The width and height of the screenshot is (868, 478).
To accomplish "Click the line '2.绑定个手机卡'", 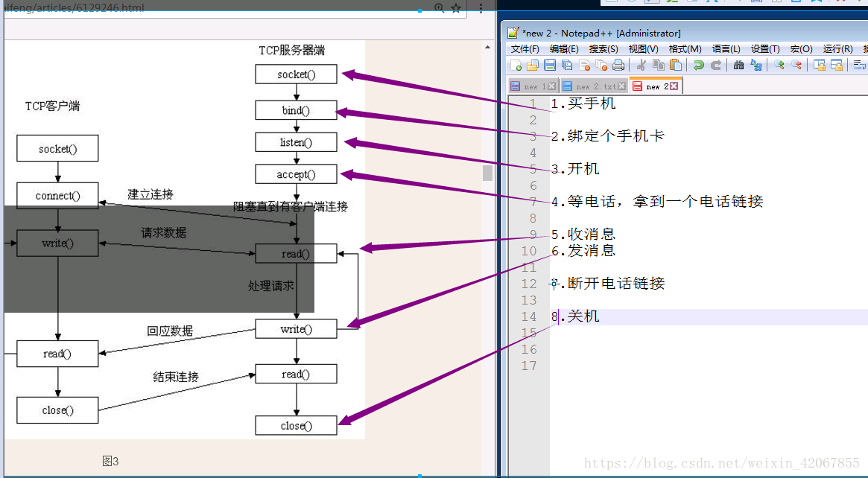I will pyautogui.click(x=607, y=136).
